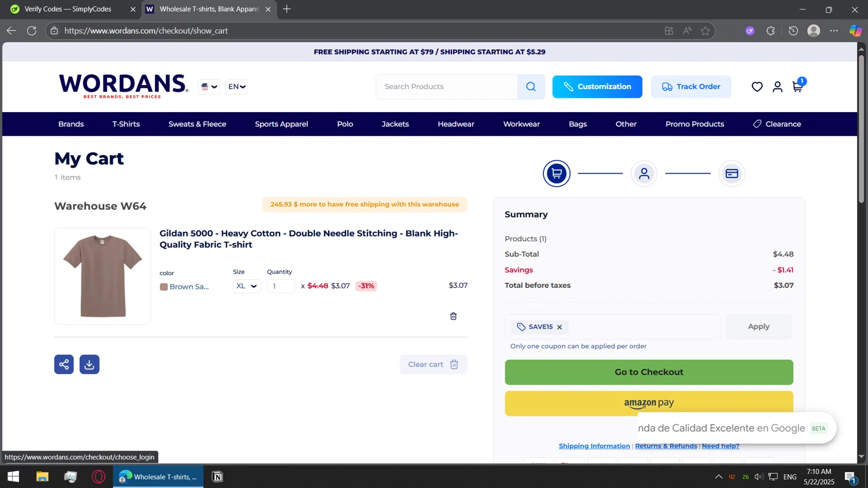868x488 pixels.
Task: Open the country flag selector
Action: point(209,87)
